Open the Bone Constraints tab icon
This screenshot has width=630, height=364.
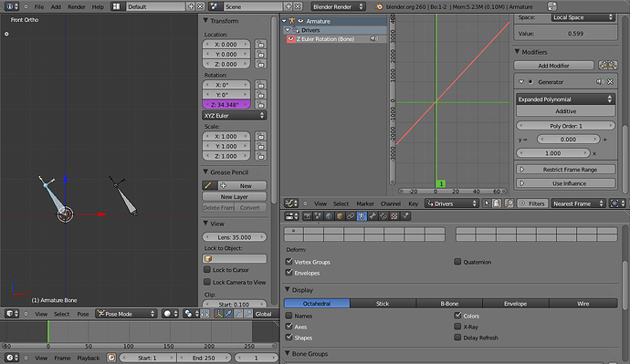[383, 216]
